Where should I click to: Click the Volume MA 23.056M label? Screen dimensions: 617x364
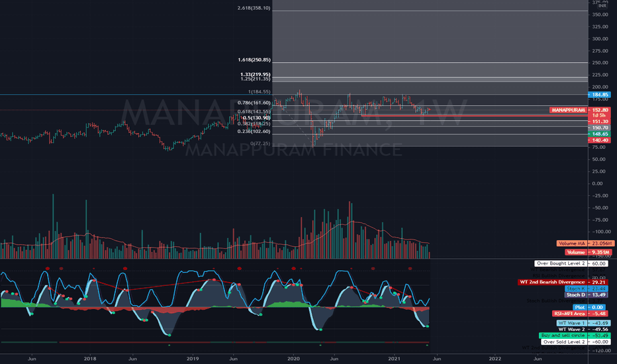click(585, 244)
